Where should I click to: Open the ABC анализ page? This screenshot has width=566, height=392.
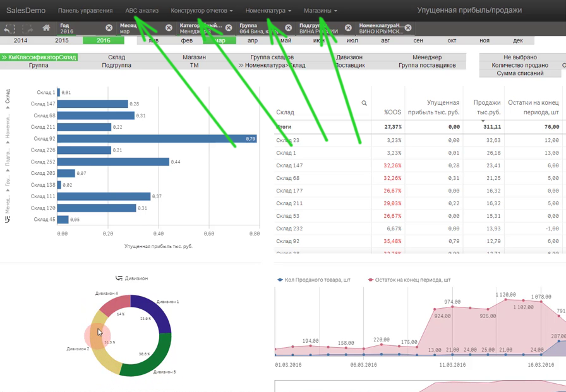click(x=142, y=11)
